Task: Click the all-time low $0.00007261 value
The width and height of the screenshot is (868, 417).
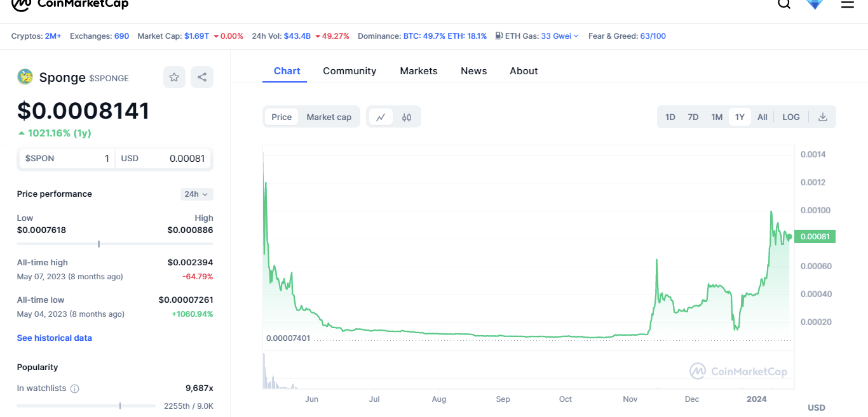Action: (186, 300)
